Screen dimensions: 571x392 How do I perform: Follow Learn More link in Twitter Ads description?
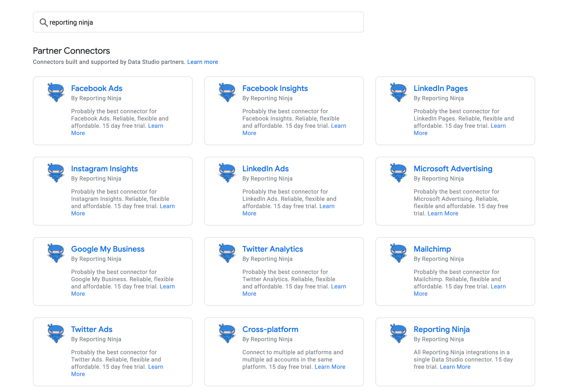tap(156, 367)
